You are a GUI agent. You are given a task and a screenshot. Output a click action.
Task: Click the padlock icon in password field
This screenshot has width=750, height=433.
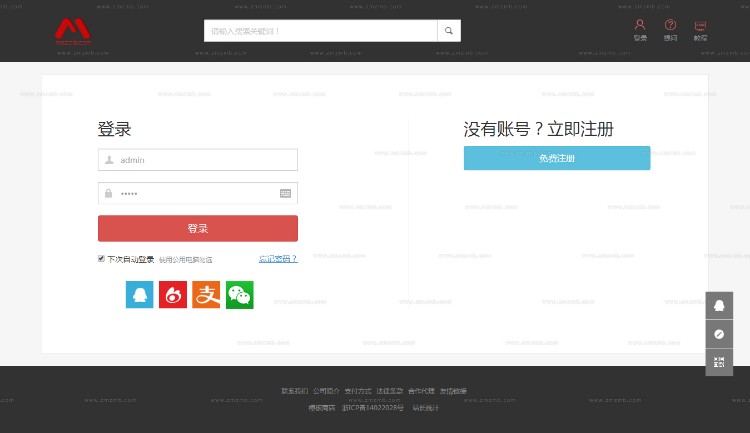pyautogui.click(x=109, y=193)
